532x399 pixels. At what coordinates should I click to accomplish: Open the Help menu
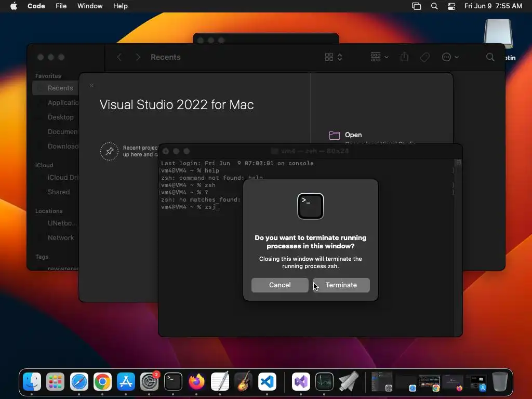point(121,6)
